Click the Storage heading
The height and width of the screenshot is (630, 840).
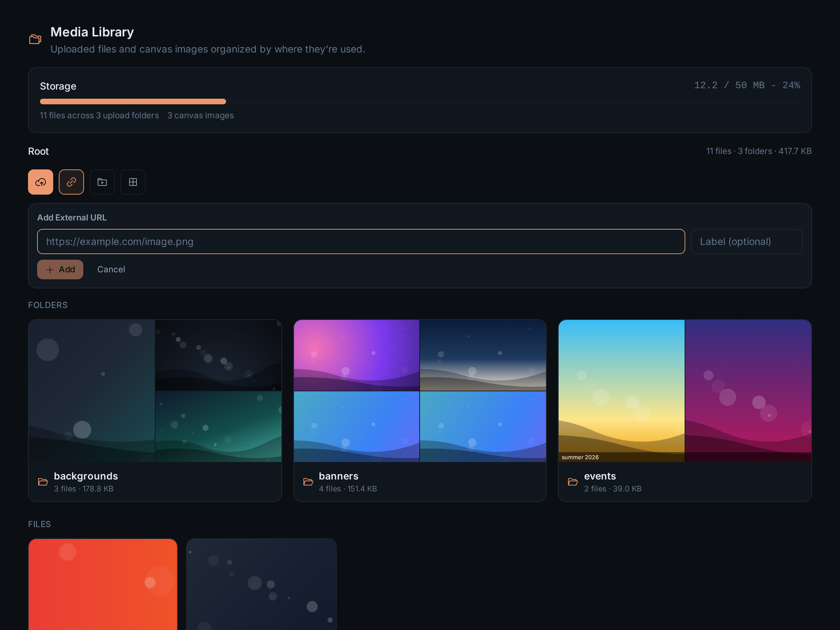pyautogui.click(x=58, y=86)
